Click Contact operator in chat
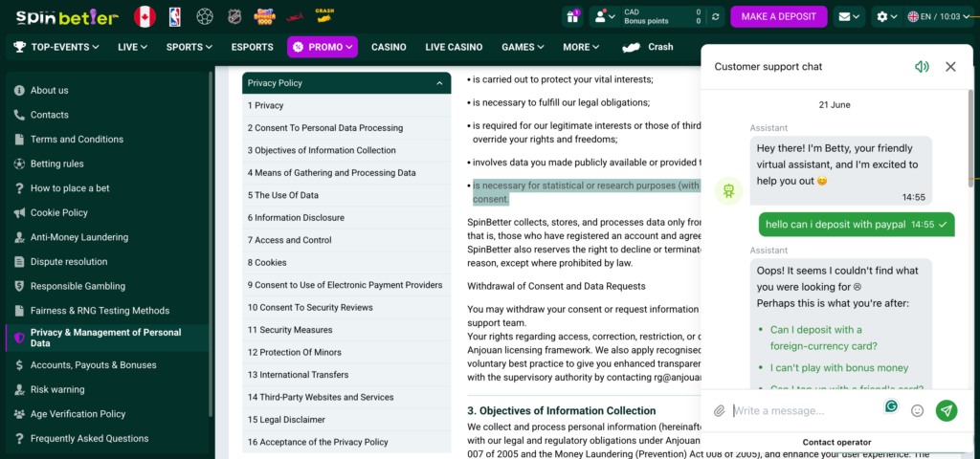Viewport: 980px width, 459px height. [836, 442]
